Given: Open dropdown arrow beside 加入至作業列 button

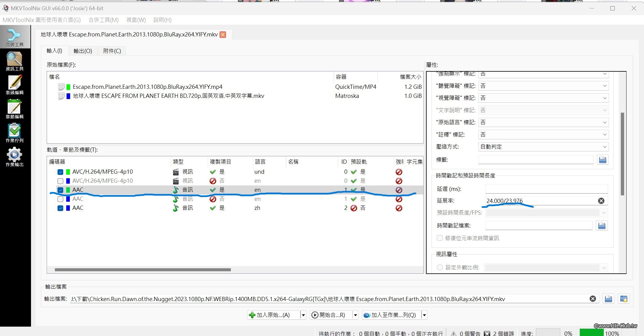Looking at the screenshot, I should click(424, 315).
